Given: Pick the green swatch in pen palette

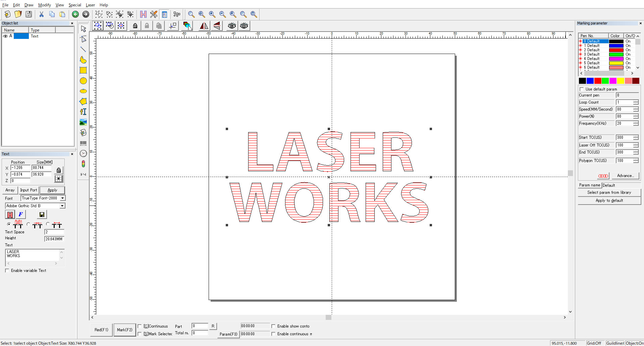Looking at the screenshot, I should 605,81.
